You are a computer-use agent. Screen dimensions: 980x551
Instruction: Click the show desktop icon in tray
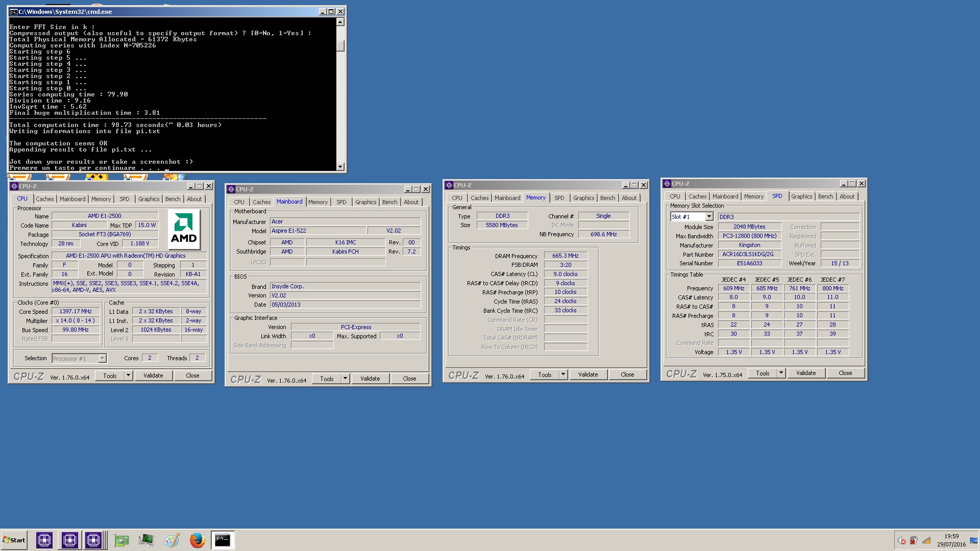974,541
